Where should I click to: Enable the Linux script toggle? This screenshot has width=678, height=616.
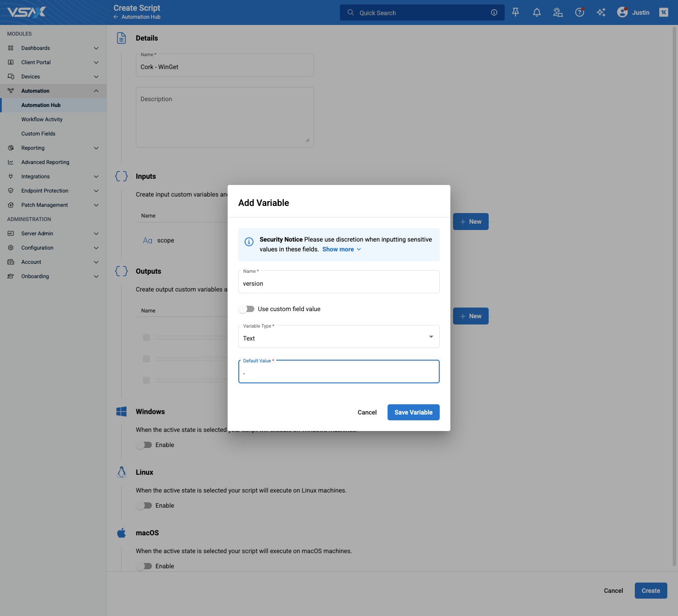pos(144,505)
